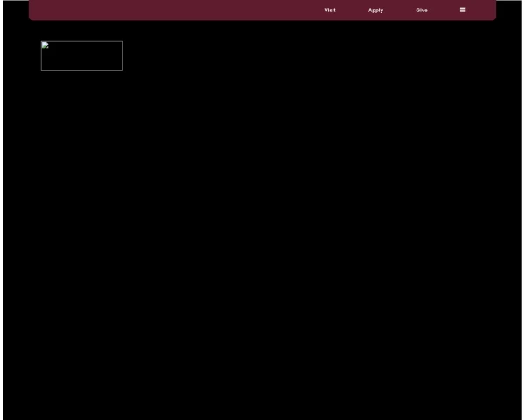The width and height of the screenshot is (525, 420).
Task: Click the empty maroon area of the navigation bar
Action: [x=167, y=10]
